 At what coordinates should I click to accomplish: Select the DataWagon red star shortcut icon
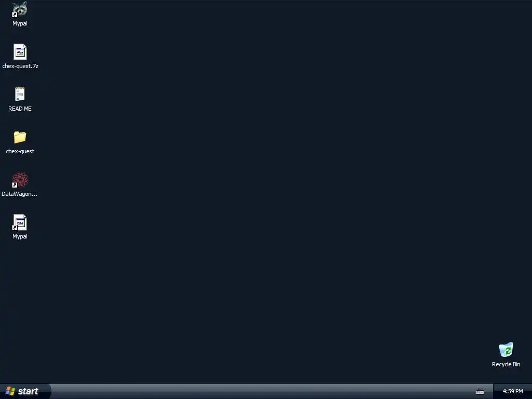pos(20,180)
